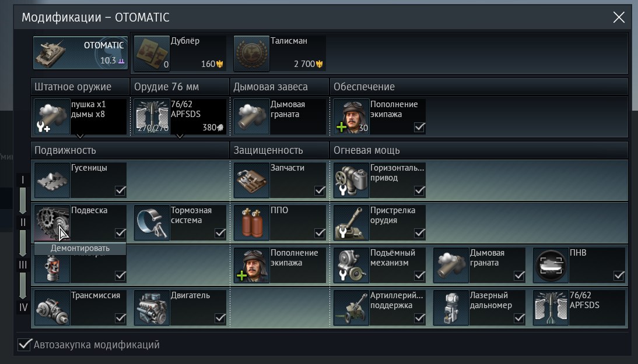Expand the 76/62 APFSDS ammo dropdown arrow
This screenshot has width=638, height=364.
coord(180,136)
